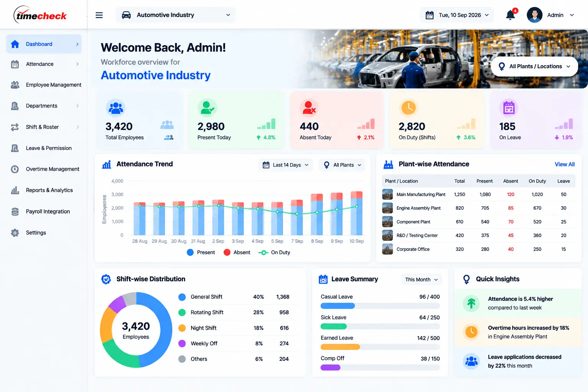This screenshot has height=392, width=588.
Task: Click the timecheck logo
Action: click(41, 15)
